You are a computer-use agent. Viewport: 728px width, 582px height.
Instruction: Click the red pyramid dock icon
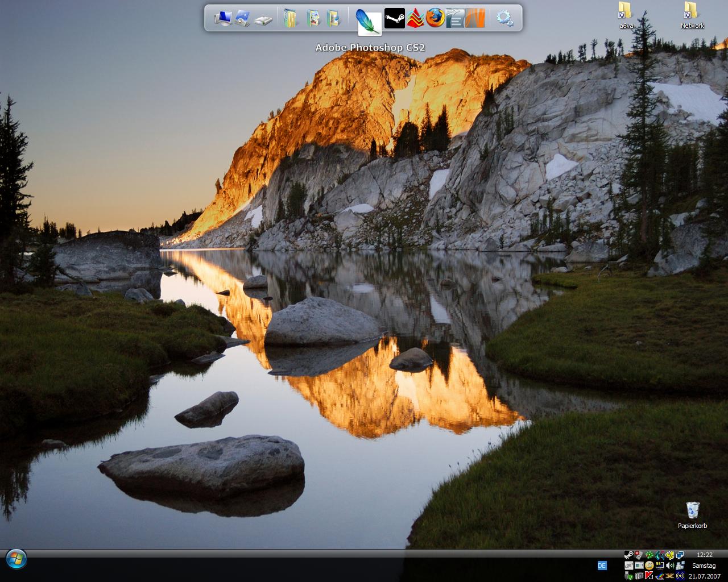click(415, 18)
